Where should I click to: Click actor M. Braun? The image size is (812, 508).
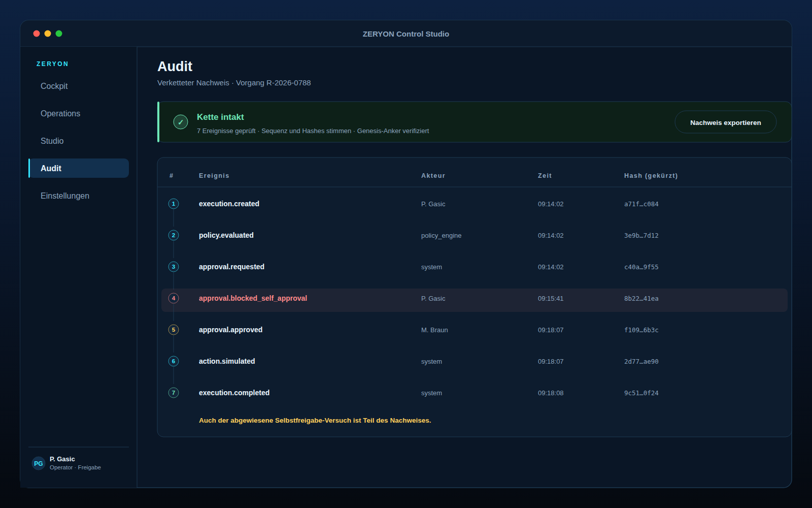point(434,330)
